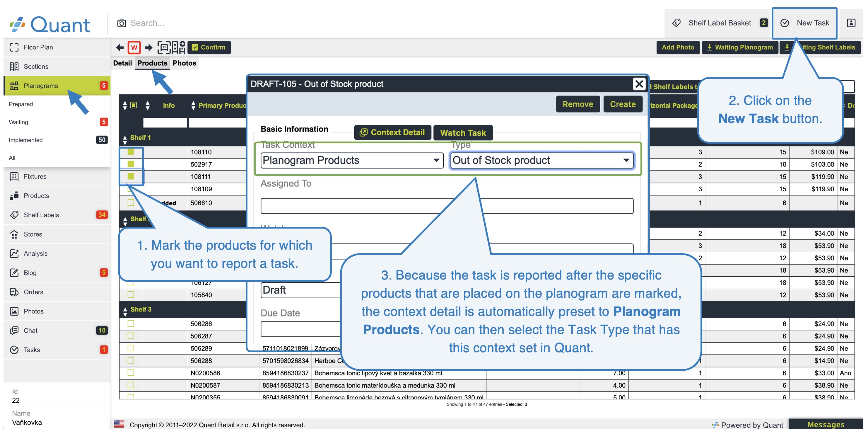This screenshot has width=868, height=429.
Task: Check the checkbox for product N0200586
Action: pyautogui.click(x=131, y=373)
